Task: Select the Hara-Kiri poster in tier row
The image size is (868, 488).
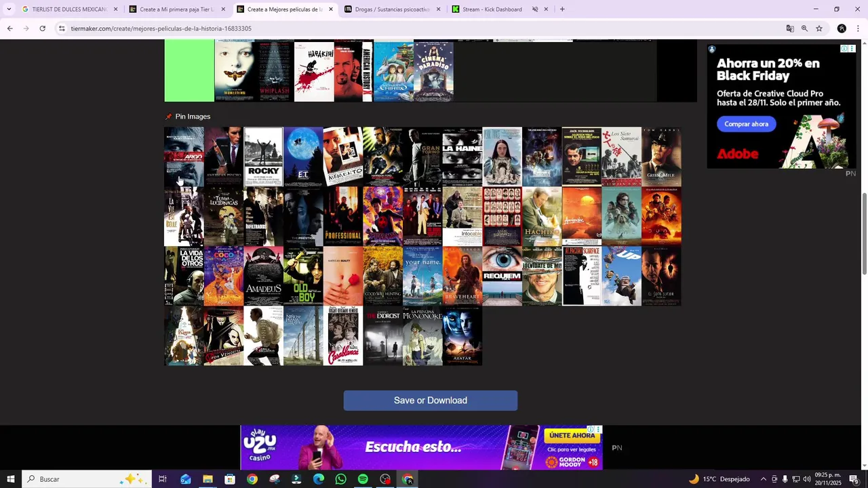Action: [314, 71]
